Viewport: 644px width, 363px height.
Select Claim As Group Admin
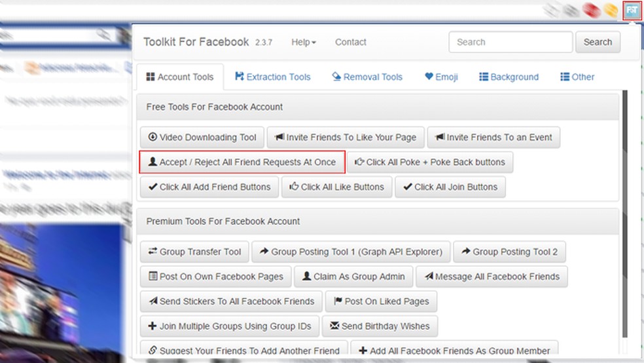353,277
